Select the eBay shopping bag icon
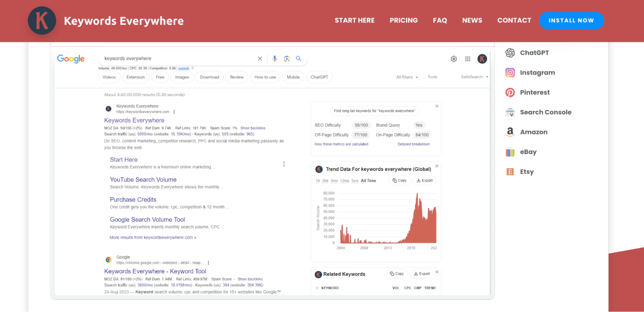The image size is (644, 312). tap(510, 152)
